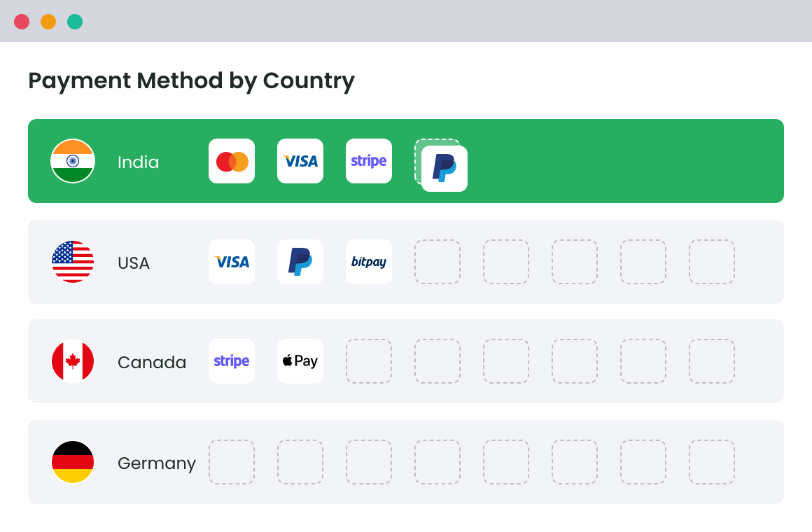812x532 pixels.
Task: Select the VISA icon in USA row
Action: (x=232, y=262)
